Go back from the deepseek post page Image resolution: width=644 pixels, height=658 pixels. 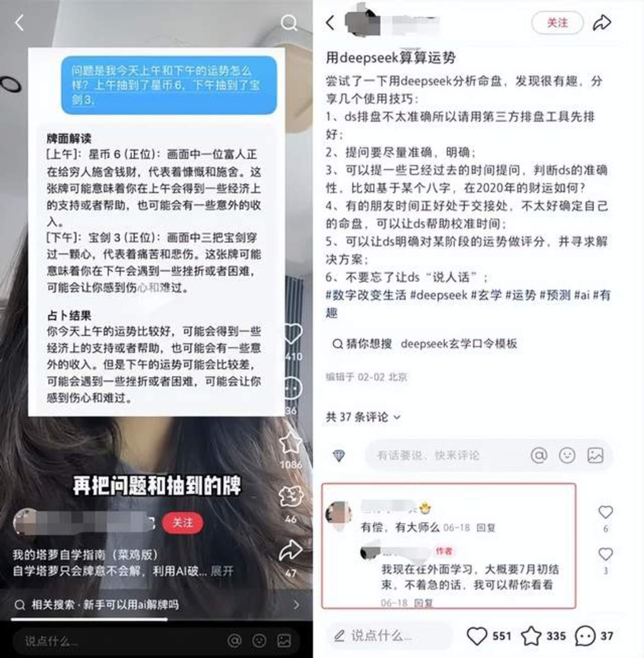tap(330, 22)
